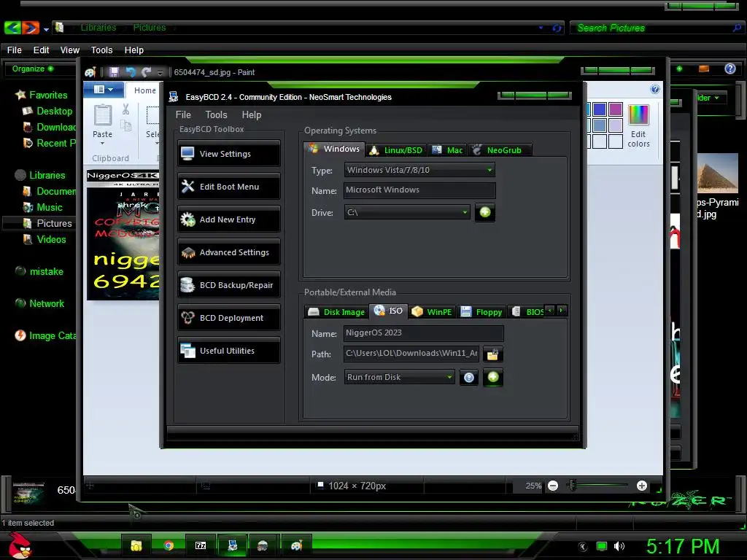
Task: Click Explorer's forward arrow button
Action: [x=30, y=28]
